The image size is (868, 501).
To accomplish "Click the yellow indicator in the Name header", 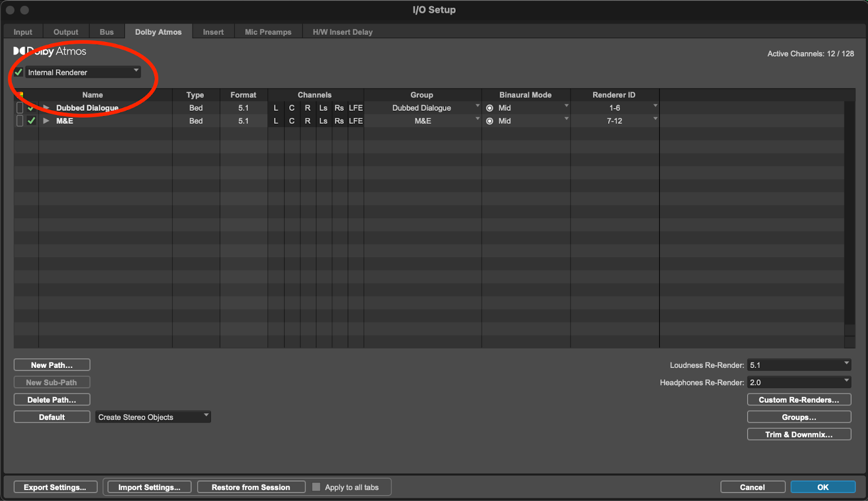I will point(21,94).
